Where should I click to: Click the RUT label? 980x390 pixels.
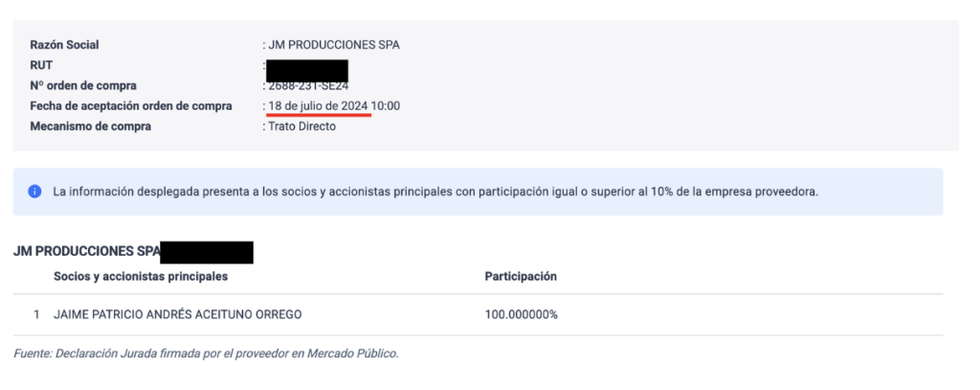tap(41, 65)
